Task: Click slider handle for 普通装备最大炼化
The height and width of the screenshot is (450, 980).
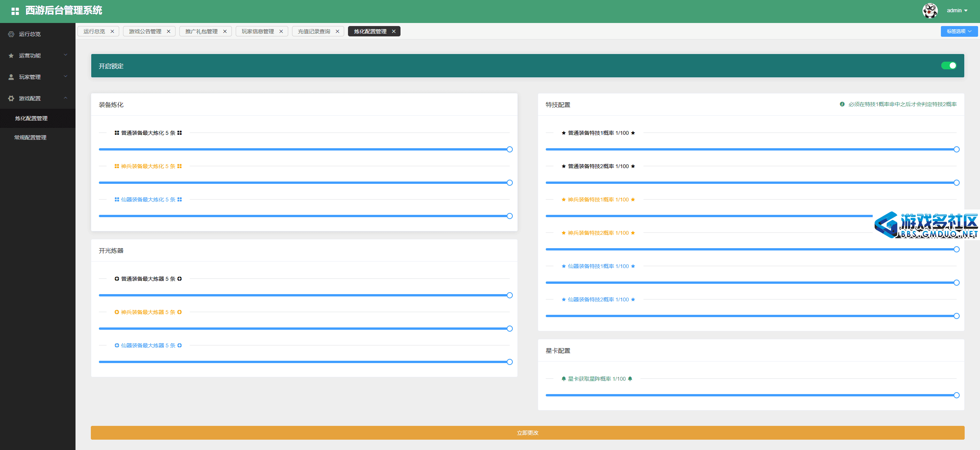Action: tap(510, 149)
